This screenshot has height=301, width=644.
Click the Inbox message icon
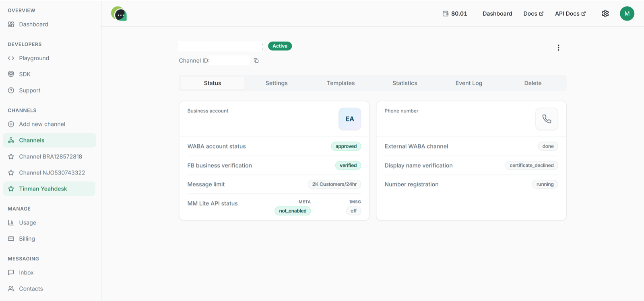(x=11, y=272)
